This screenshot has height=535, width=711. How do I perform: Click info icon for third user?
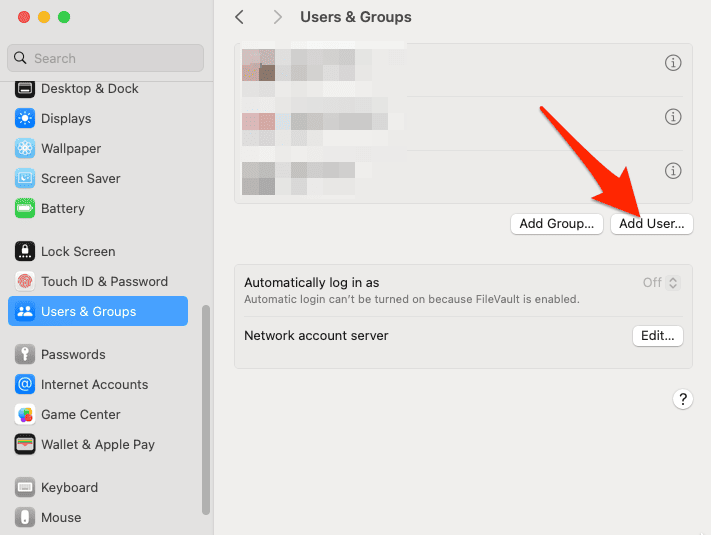click(673, 170)
